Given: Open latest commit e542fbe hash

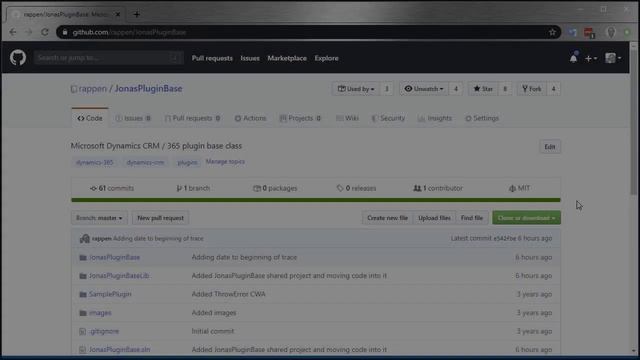Looking at the screenshot, I should [x=504, y=238].
